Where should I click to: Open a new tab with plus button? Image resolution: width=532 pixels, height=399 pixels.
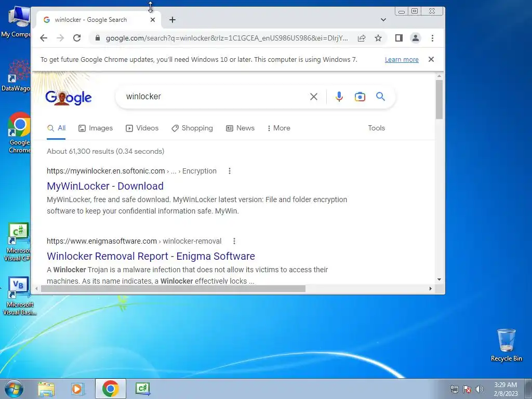click(172, 20)
